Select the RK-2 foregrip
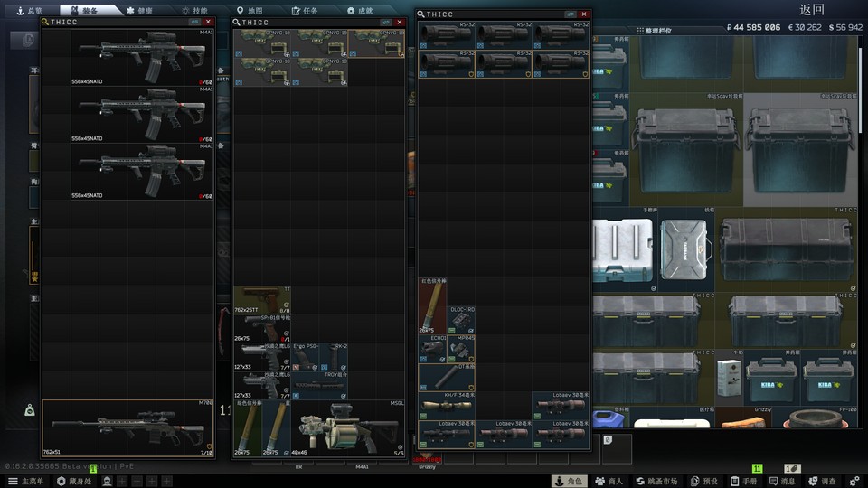Image resolution: width=868 pixels, height=488 pixels. [x=334, y=357]
